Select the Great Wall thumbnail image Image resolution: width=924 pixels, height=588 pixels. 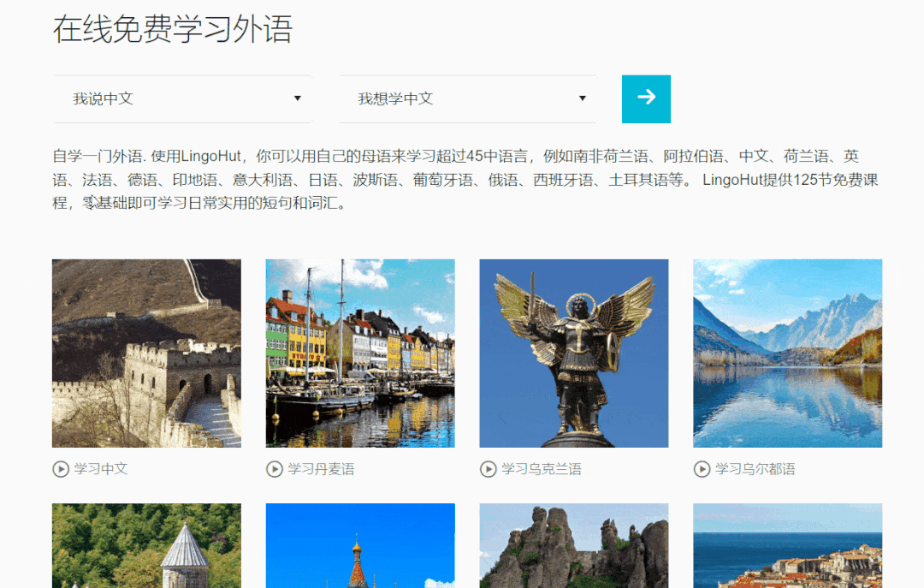tap(147, 353)
